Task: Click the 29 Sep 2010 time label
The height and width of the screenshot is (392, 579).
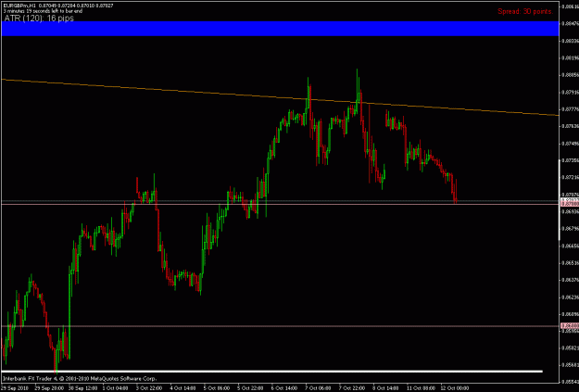Action: pyautogui.click(x=14, y=388)
